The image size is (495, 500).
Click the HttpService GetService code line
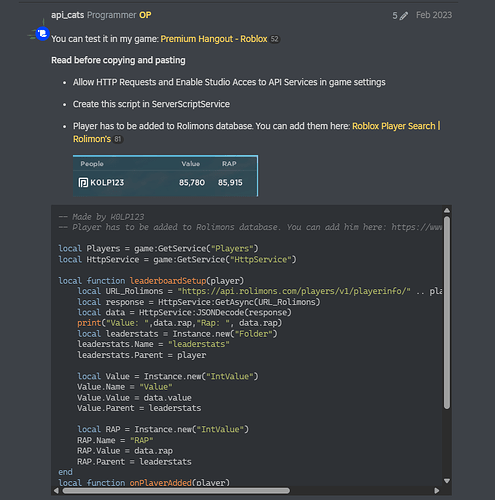click(x=177, y=259)
